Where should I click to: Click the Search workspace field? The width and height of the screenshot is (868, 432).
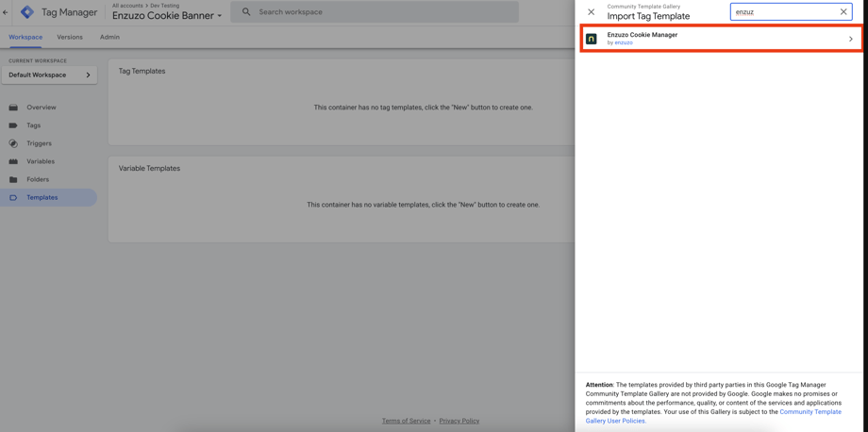tap(375, 11)
